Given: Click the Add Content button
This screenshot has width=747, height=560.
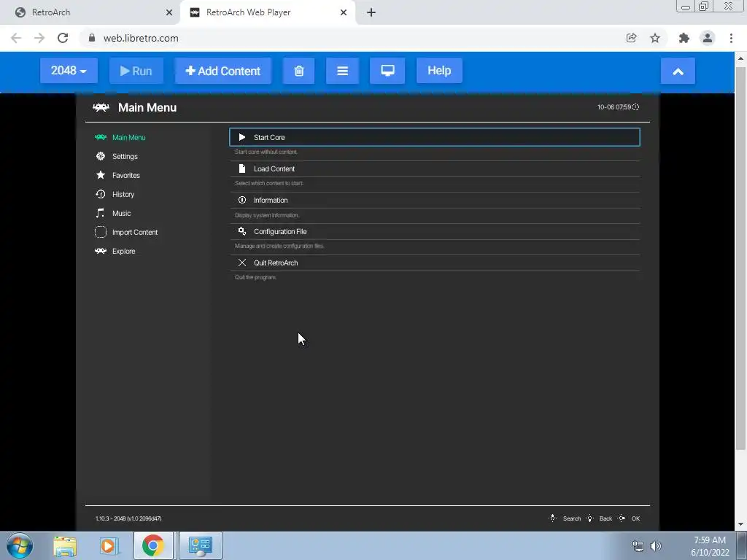Looking at the screenshot, I should (x=223, y=71).
